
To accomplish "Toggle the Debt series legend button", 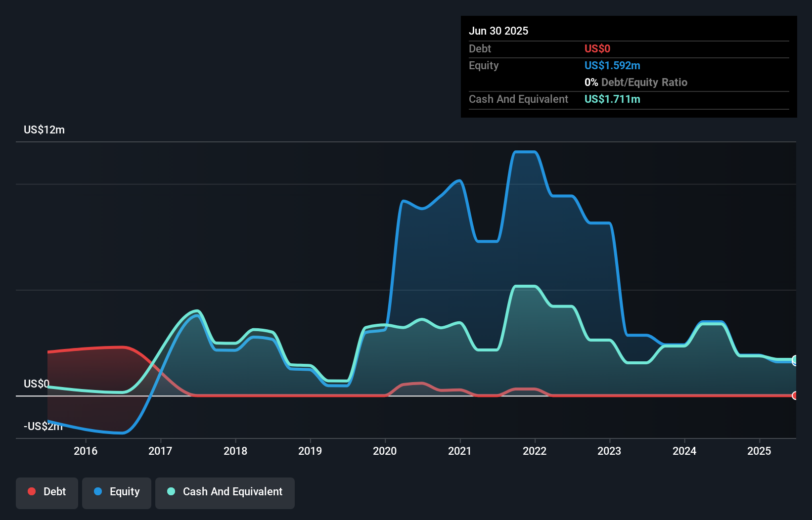I will click(x=47, y=493).
